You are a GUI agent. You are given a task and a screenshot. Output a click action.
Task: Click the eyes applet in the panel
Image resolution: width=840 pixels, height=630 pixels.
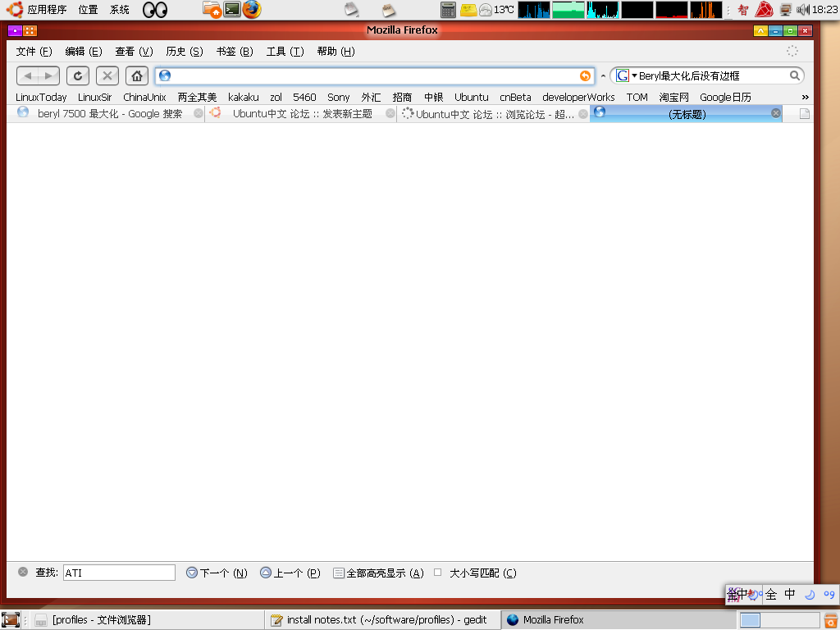pyautogui.click(x=155, y=9)
